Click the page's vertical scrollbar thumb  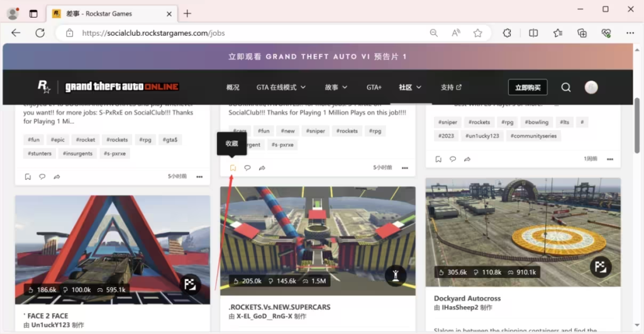point(637,125)
